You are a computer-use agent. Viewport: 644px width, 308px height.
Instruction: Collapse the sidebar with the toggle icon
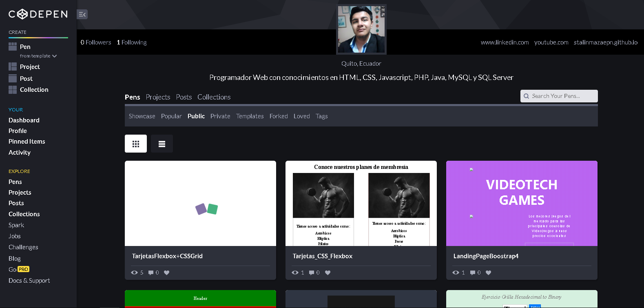[82, 14]
